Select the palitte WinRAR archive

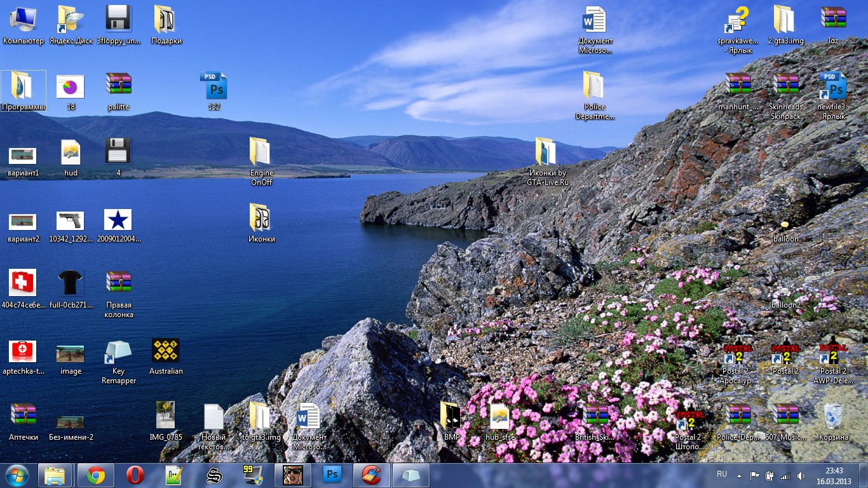coord(118,86)
